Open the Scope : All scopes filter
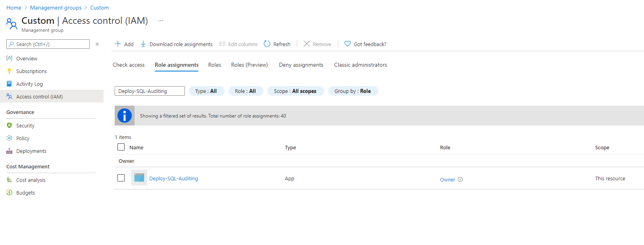 [x=296, y=91]
